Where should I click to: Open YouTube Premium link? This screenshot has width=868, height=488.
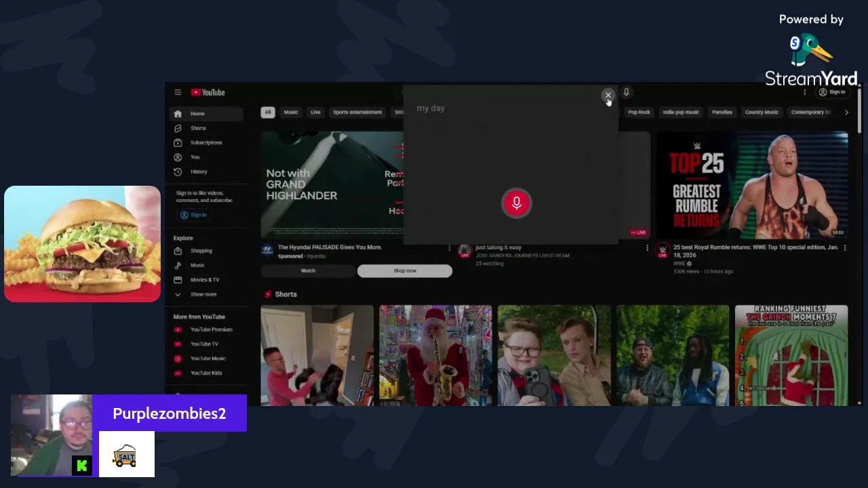[206, 329]
